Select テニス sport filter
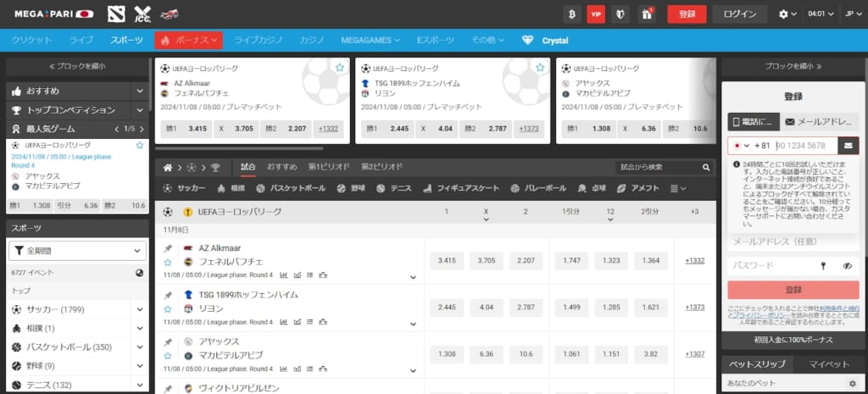Viewport: 868px width, 394px height. [393, 188]
